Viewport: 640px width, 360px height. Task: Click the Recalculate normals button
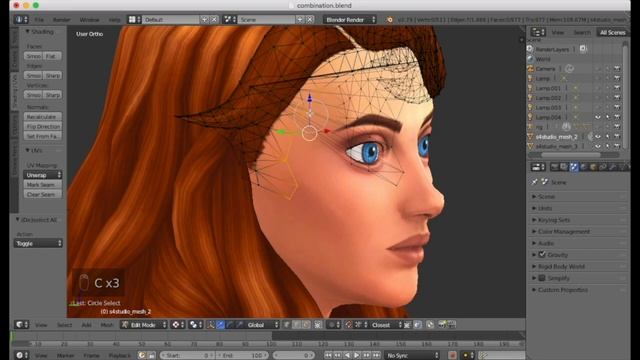(43, 117)
